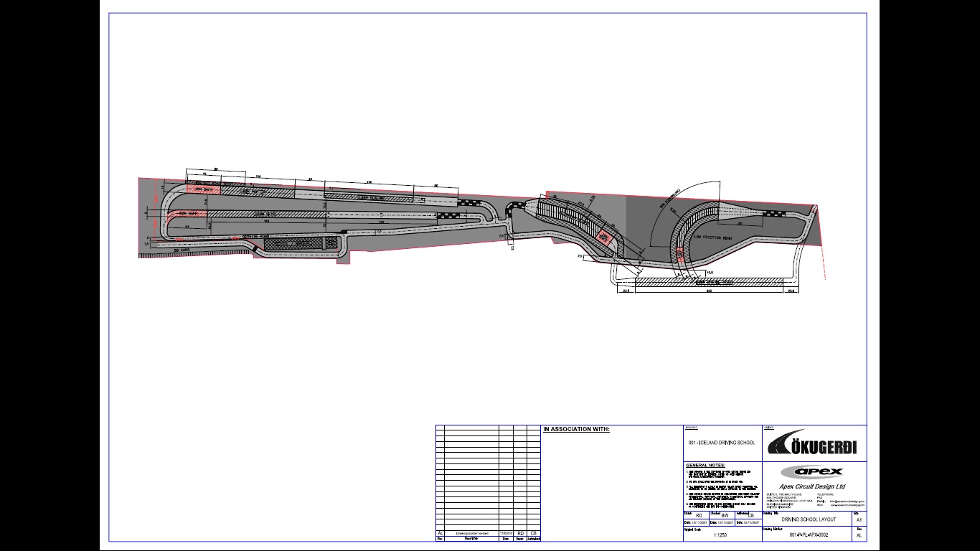Viewport: 980px width, 551px height.
Task: Click the red hatched box on the low friction bend
Action: [681, 253]
